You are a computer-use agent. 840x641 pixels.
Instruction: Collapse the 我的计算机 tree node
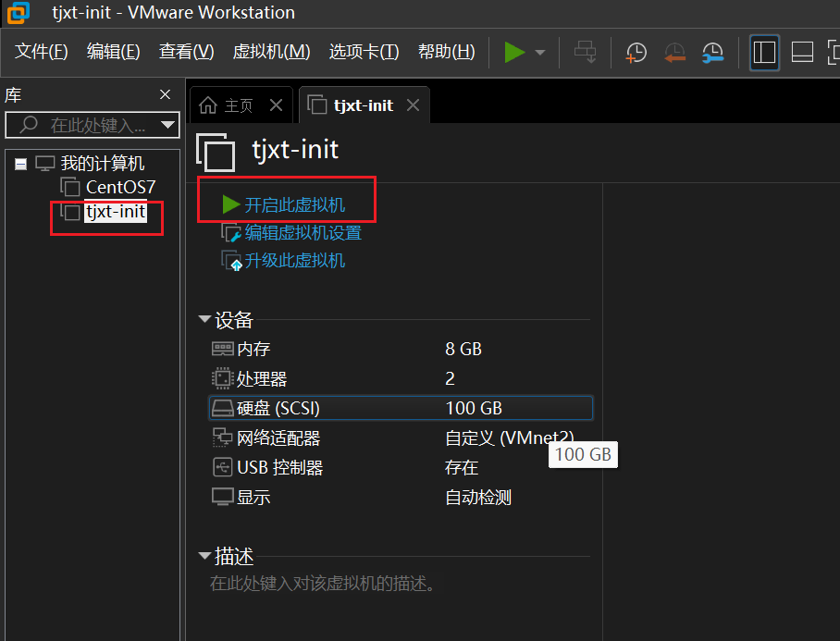click(21, 164)
